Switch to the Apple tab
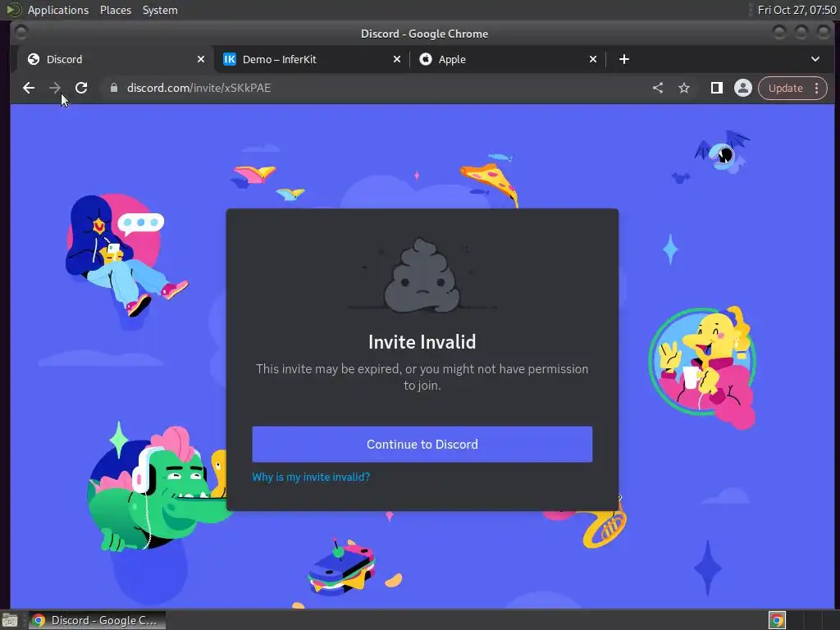 507,59
